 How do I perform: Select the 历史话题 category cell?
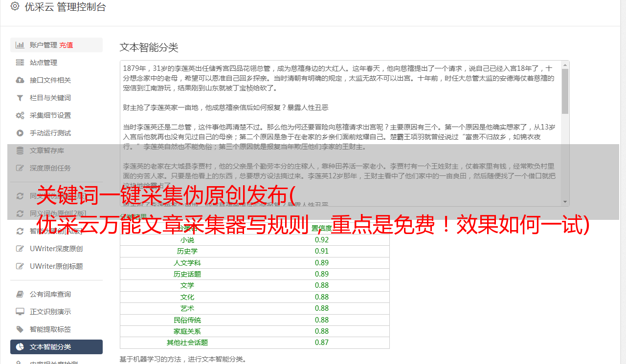click(187, 274)
